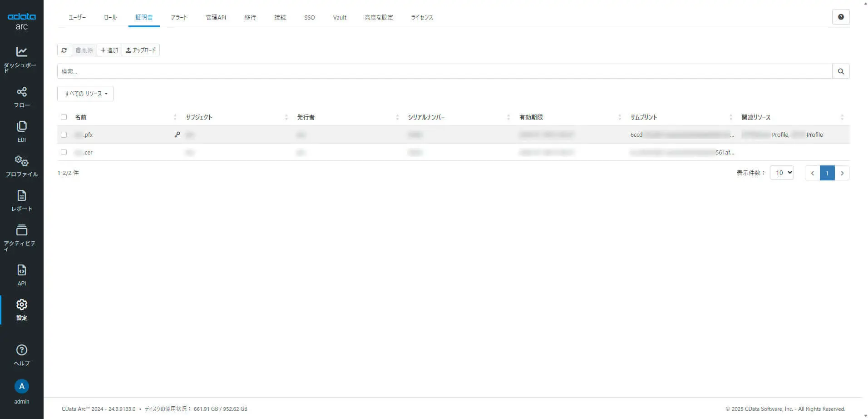Open アクティビティ activity icon
This screenshot has width=868, height=419.
21,230
